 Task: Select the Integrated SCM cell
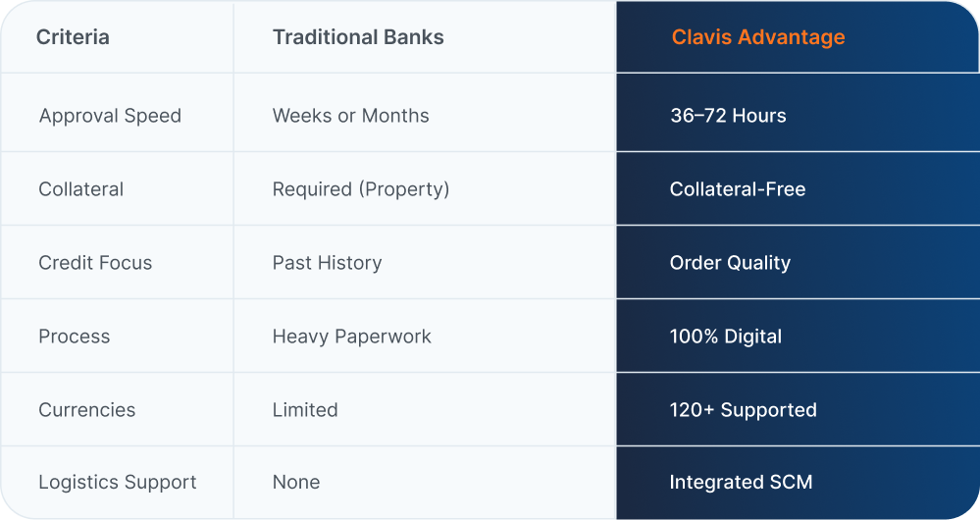point(741,483)
